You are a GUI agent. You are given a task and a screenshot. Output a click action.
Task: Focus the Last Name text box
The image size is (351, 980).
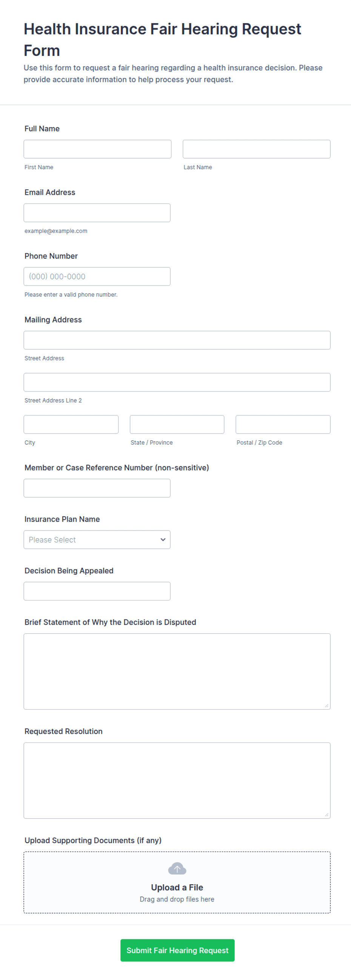(256, 149)
